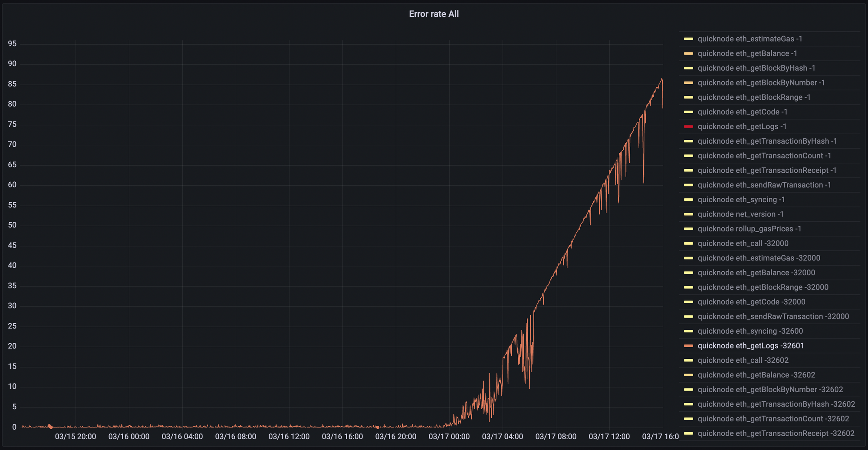Image resolution: width=868 pixels, height=450 pixels.
Task: Open color picker for eth_getBalance -1 swatch
Action: click(688, 53)
